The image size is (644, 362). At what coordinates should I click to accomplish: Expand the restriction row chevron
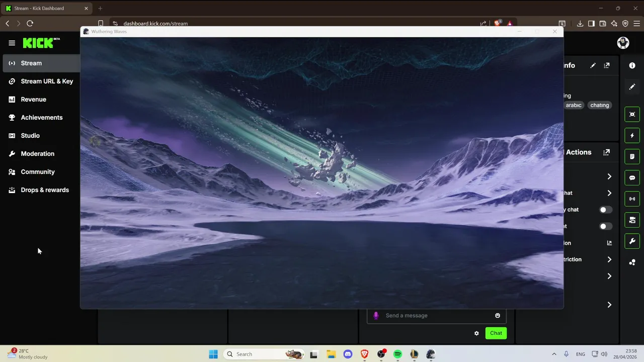click(609, 259)
